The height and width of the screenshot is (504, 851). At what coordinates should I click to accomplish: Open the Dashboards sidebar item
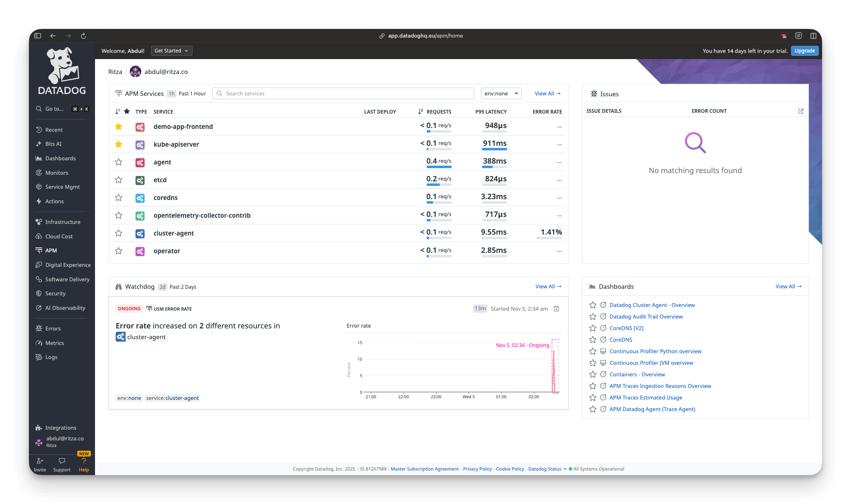pos(60,158)
